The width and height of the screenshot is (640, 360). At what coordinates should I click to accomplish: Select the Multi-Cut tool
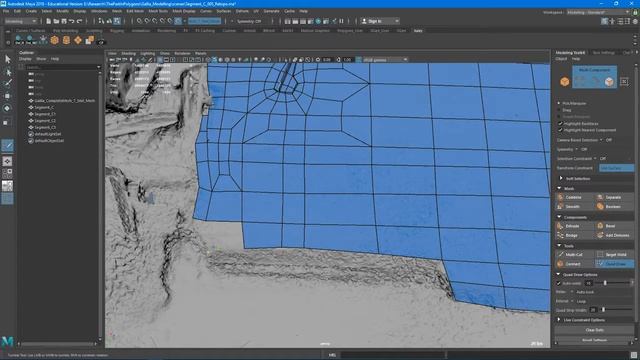[x=575, y=254]
